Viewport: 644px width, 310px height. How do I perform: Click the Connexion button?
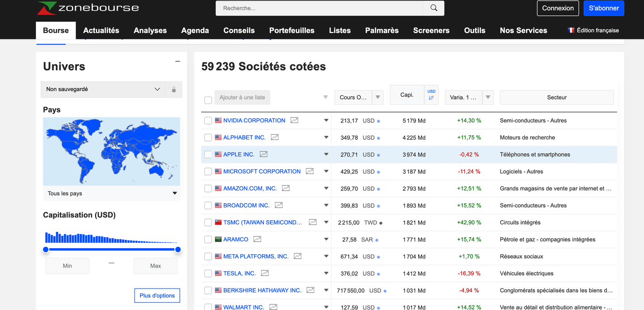558,8
